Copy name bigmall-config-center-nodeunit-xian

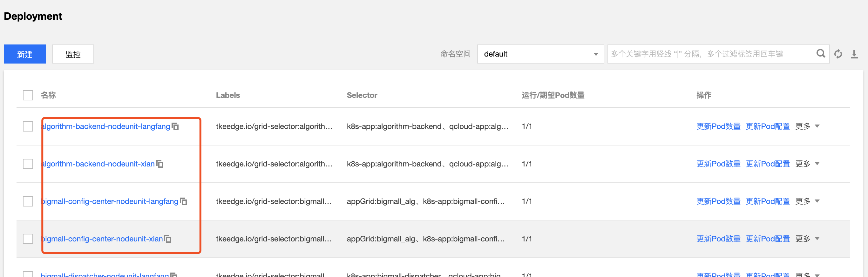pyautogui.click(x=167, y=239)
